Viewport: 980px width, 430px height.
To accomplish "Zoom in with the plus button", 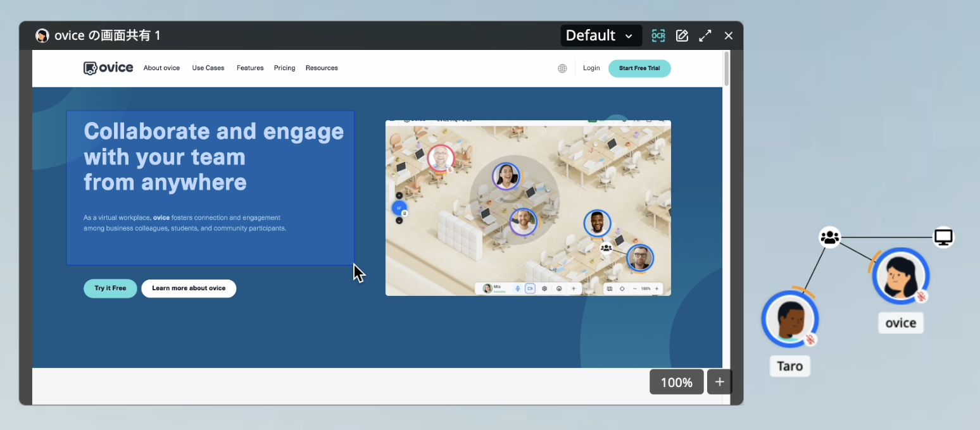I will point(719,382).
